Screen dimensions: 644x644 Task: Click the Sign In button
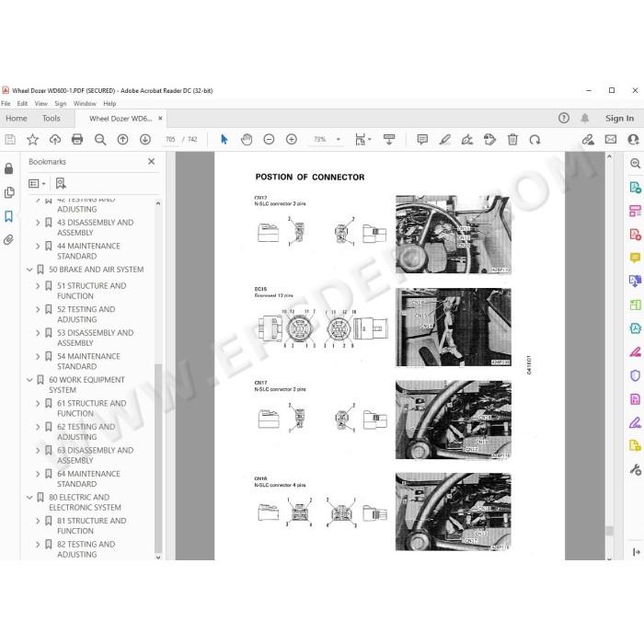[x=619, y=119]
